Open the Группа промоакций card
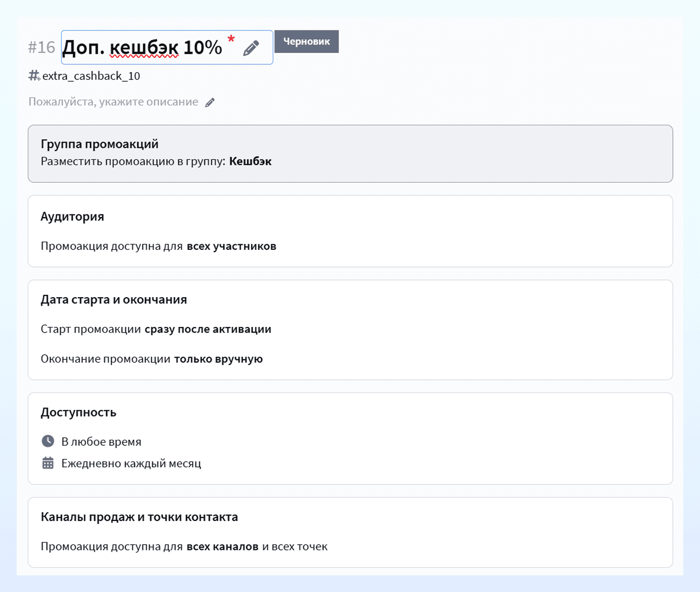 click(350, 154)
